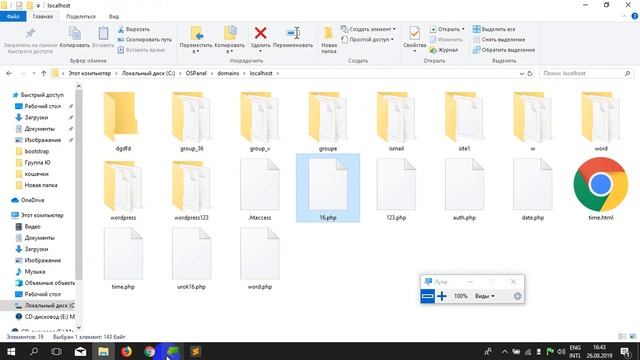Open Magnifier Виды dropdown
The image size is (640, 360).
pos(484,296)
